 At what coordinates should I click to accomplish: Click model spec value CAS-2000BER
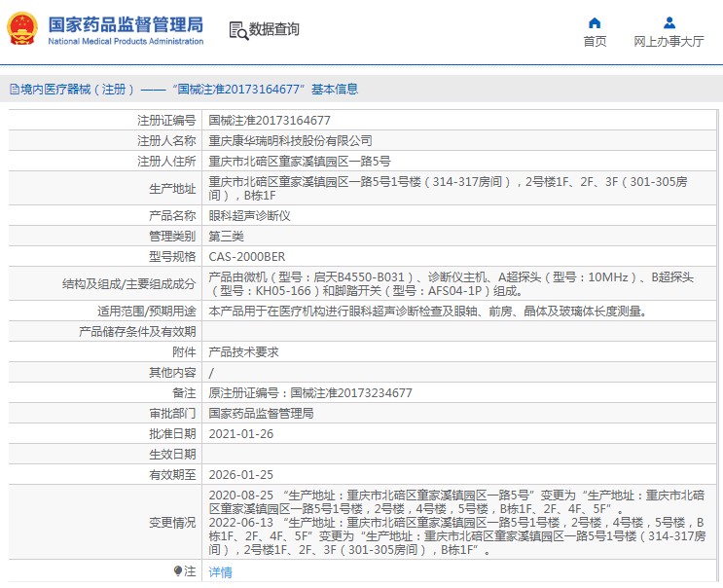(247, 258)
